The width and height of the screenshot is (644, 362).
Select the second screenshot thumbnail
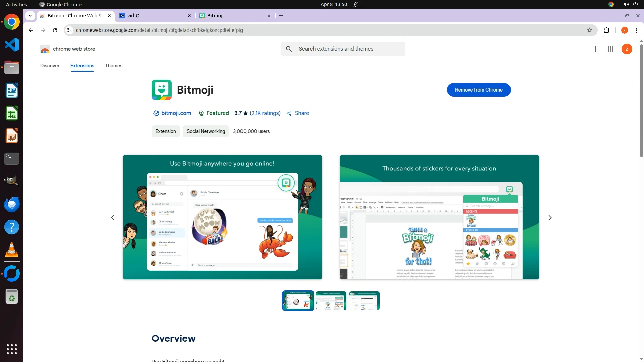pos(331,301)
